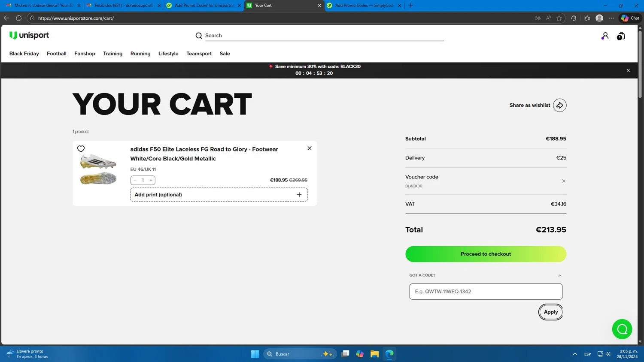This screenshot has width=644, height=362.
Task: Click the weather widget Lloverá pronto
Action: (27, 354)
